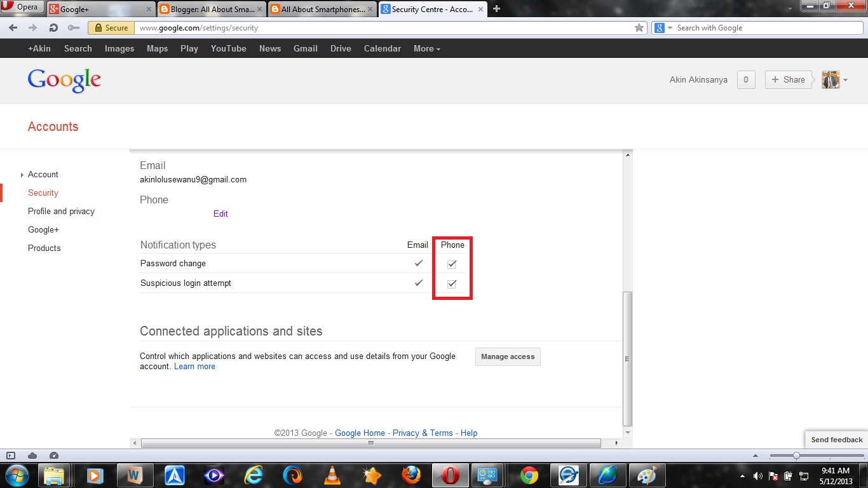Image resolution: width=868 pixels, height=488 pixels.
Task: Go forward with the browser forward arrow
Action: tap(33, 28)
